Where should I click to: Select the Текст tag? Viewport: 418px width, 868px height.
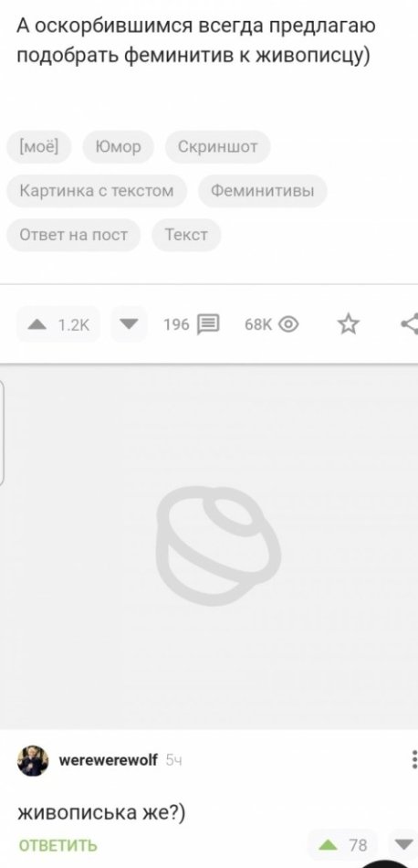coord(186,235)
